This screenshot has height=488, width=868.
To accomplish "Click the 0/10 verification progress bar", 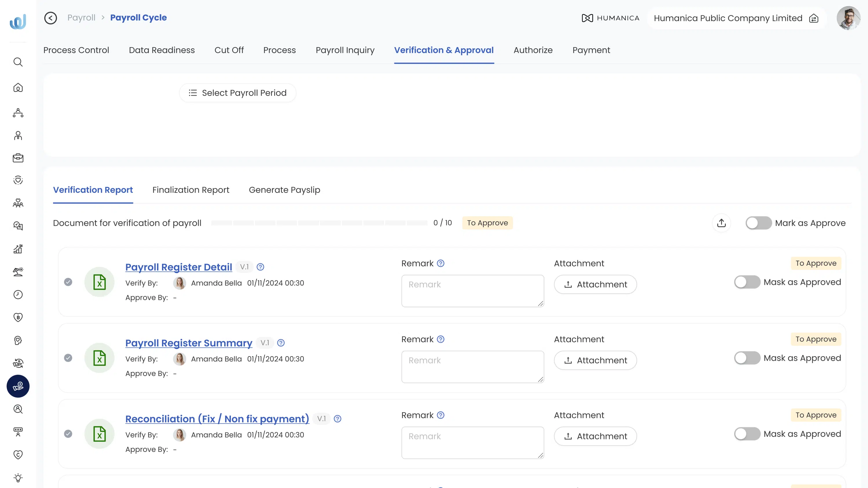I will point(320,223).
